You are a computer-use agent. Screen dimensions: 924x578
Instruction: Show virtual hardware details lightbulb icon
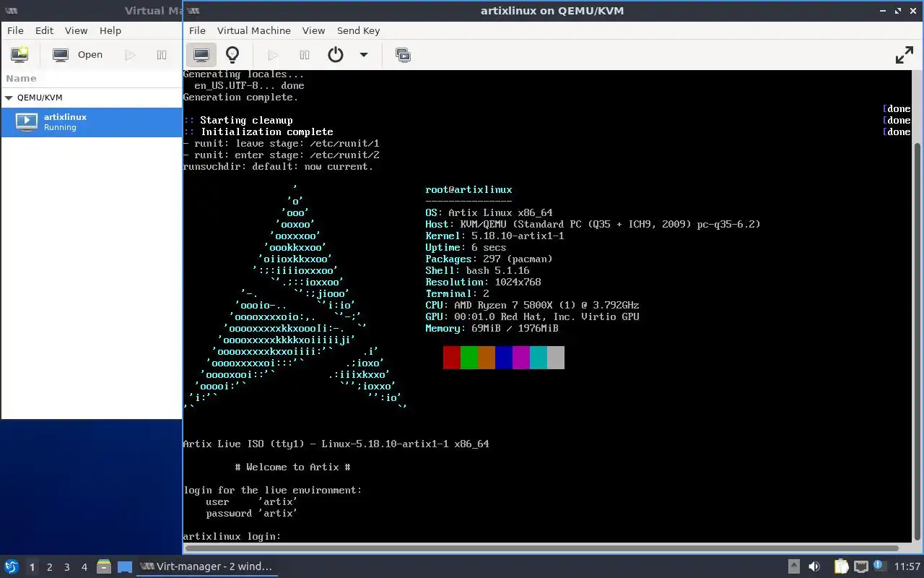232,55
